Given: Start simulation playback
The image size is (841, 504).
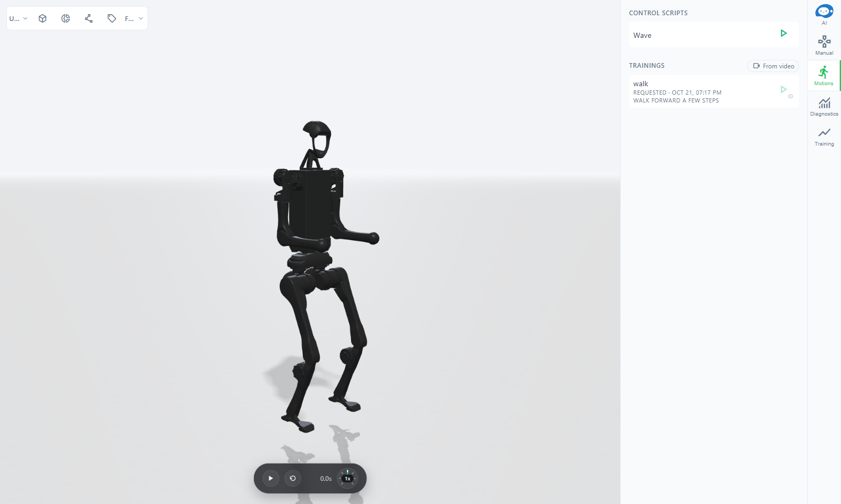Looking at the screenshot, I should 271,478.
